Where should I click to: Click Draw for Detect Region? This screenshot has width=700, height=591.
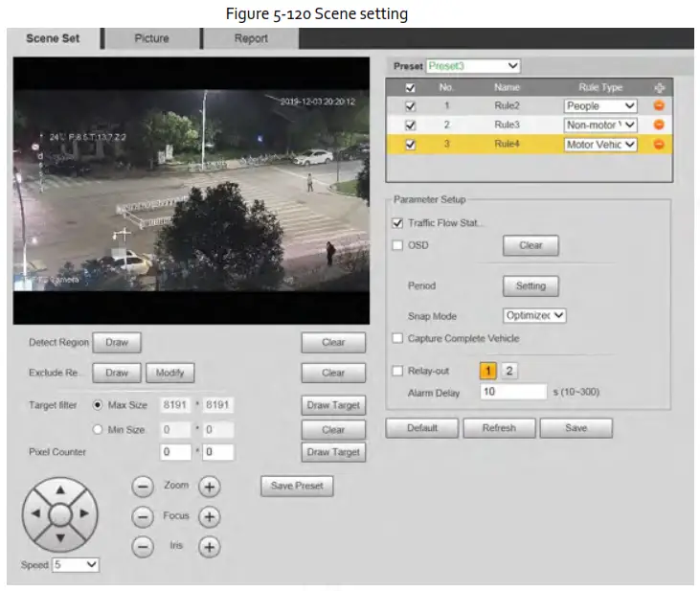[x=117, y=343]
